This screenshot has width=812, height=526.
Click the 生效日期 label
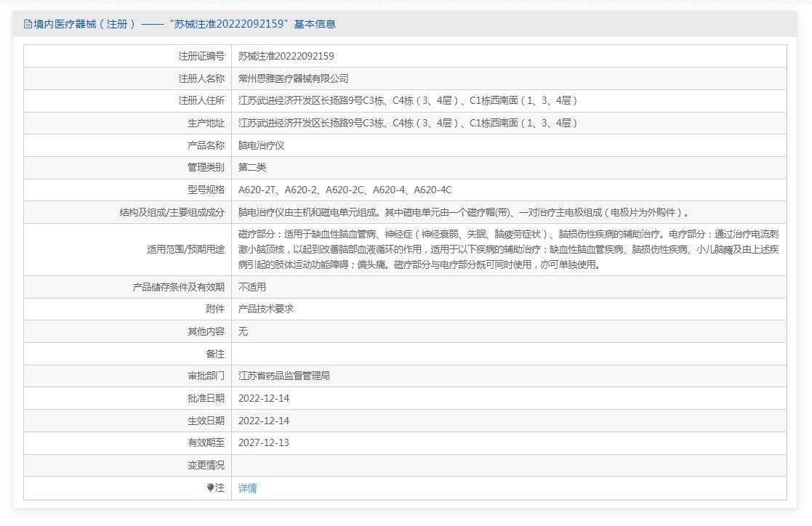[x=206, y=421]
